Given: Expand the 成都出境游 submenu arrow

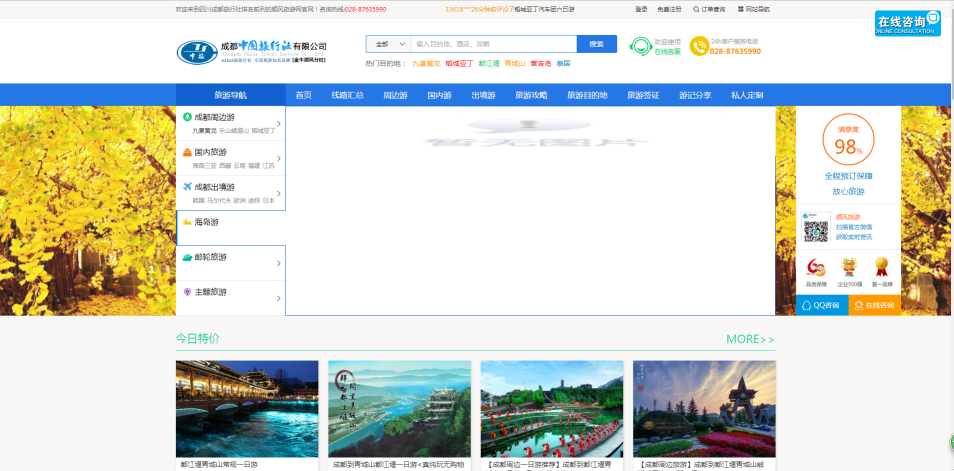Looking at the screenshot, I should point(278,193).
